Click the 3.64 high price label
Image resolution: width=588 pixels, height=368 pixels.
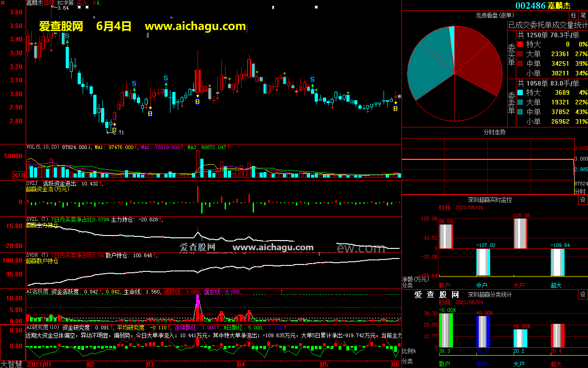pos(63,8)
